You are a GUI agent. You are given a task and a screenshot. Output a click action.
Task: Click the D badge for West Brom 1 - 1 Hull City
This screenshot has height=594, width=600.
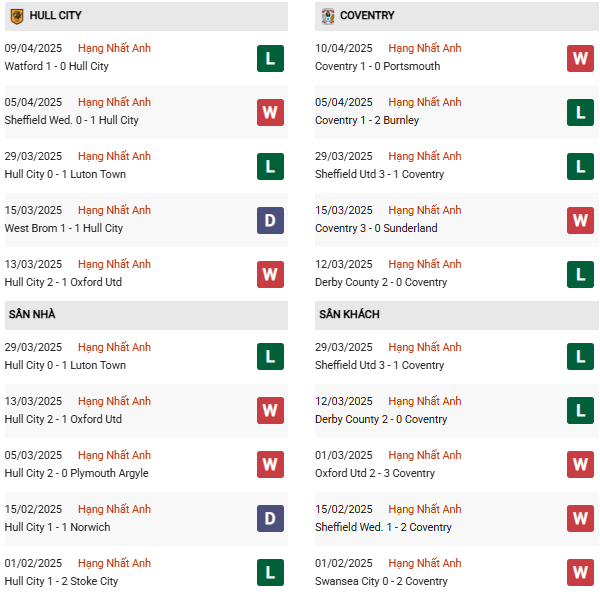(x=270, y=220)
